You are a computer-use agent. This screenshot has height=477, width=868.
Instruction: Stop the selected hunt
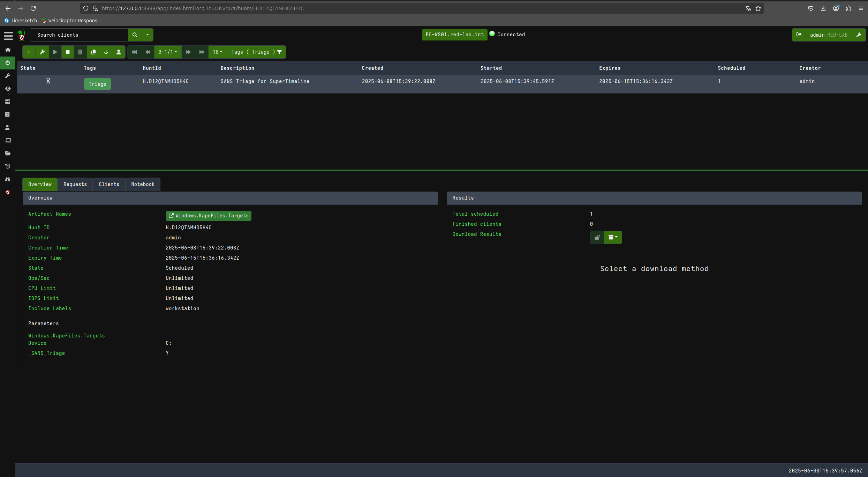(x=68, y=52)
